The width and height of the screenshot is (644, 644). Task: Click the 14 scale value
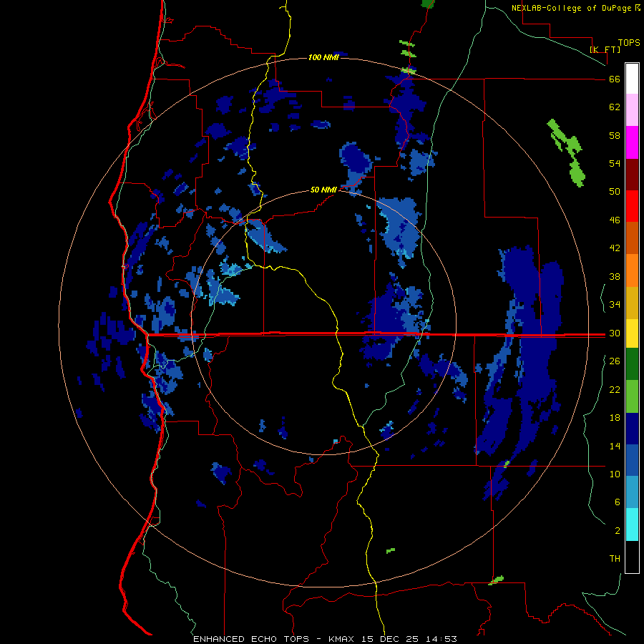tap(615, 446)
